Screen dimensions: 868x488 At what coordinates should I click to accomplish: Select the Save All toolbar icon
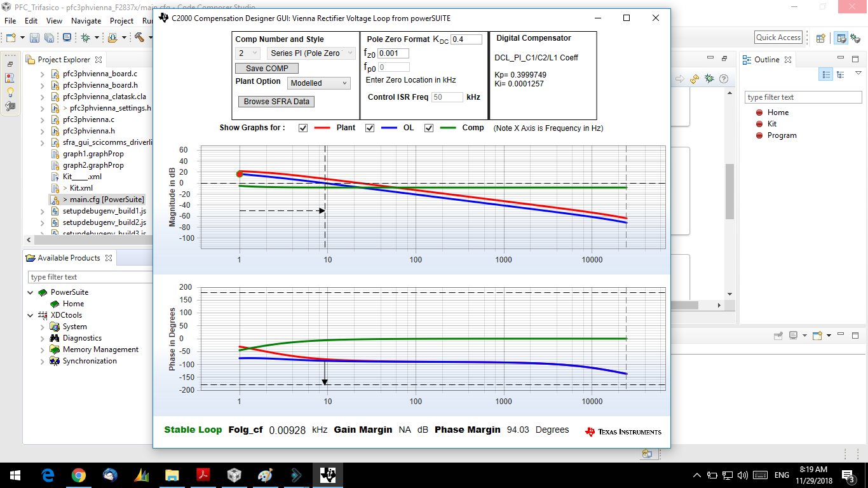click(x=49, y=37)
